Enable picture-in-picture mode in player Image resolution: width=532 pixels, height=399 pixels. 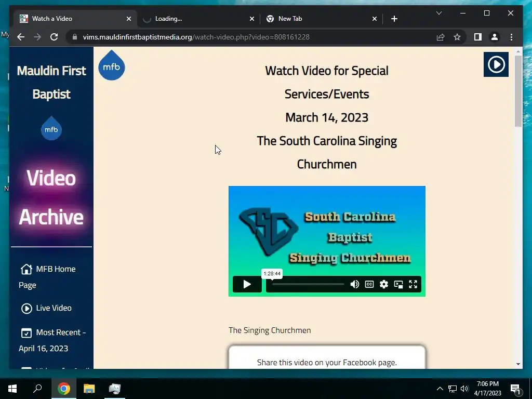point(398,284)
